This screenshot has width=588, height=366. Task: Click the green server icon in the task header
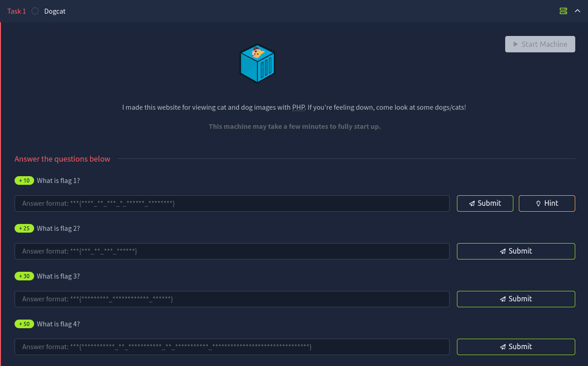point(563,11)
